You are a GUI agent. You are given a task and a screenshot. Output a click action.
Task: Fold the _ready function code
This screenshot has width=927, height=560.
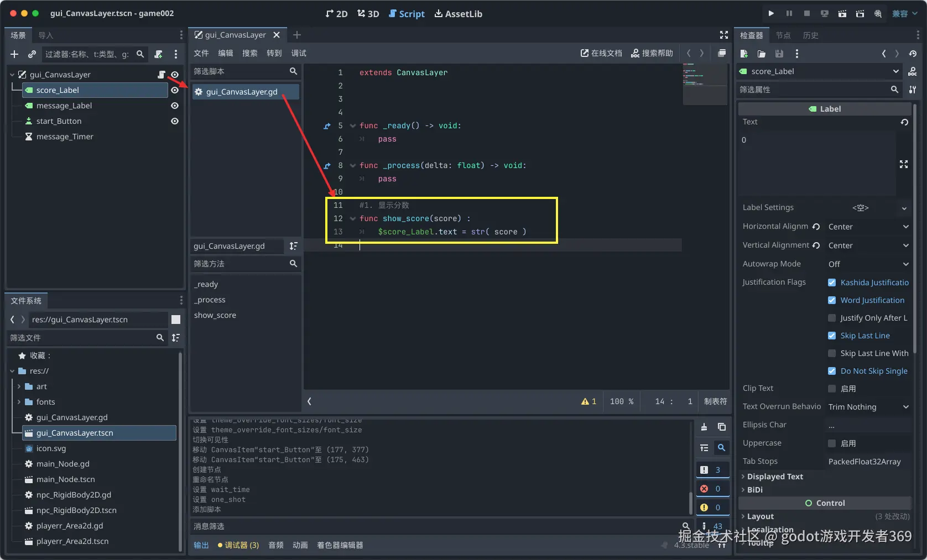click(x=352, y=125)
